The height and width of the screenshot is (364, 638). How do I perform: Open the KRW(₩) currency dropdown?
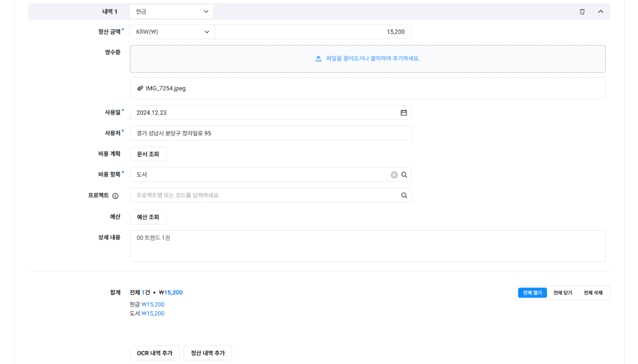[171, 32]
